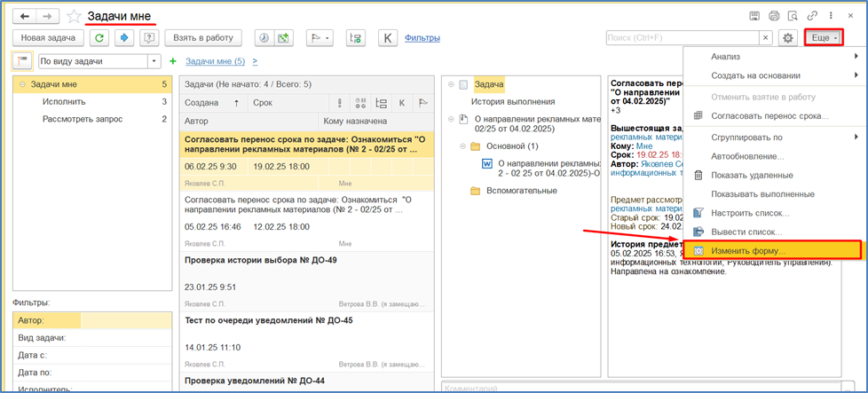
Task: Click the green plus next to grouping dropdown
Action: point(173,61)
